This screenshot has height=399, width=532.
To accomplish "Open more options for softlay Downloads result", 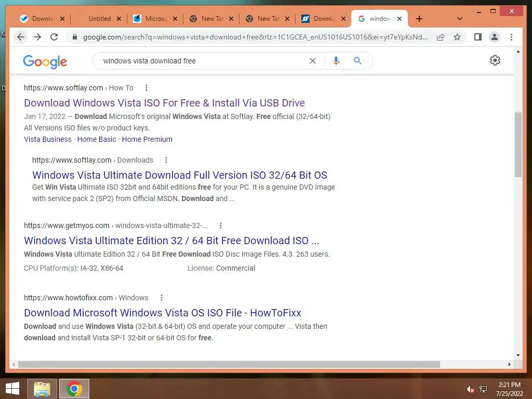I will tap(166, 160).
